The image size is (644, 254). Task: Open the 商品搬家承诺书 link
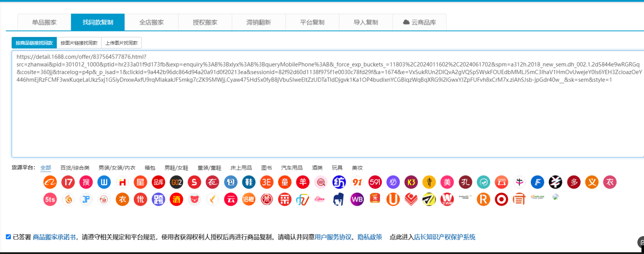(x=54, y=237)
